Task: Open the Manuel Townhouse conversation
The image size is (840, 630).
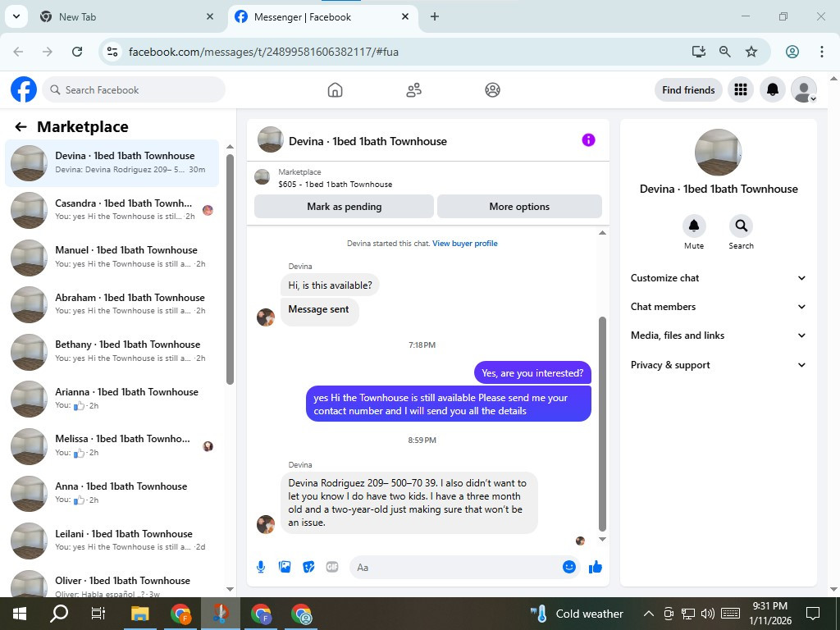Action: click(x=112, y=257)
